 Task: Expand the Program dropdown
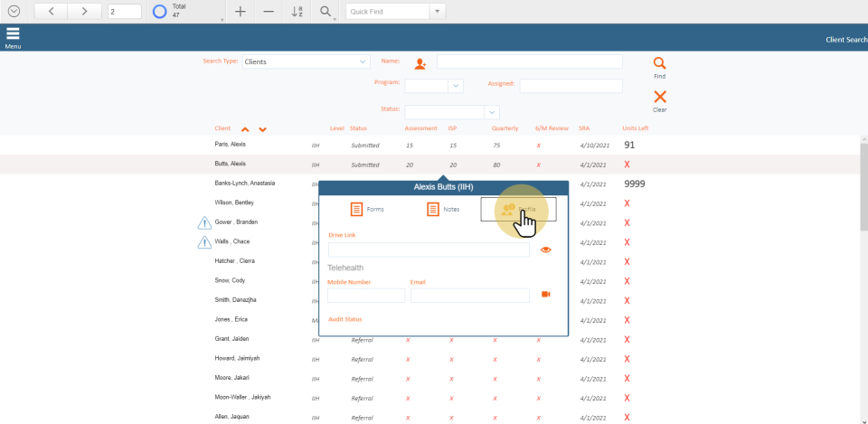(x=455, y=86)
